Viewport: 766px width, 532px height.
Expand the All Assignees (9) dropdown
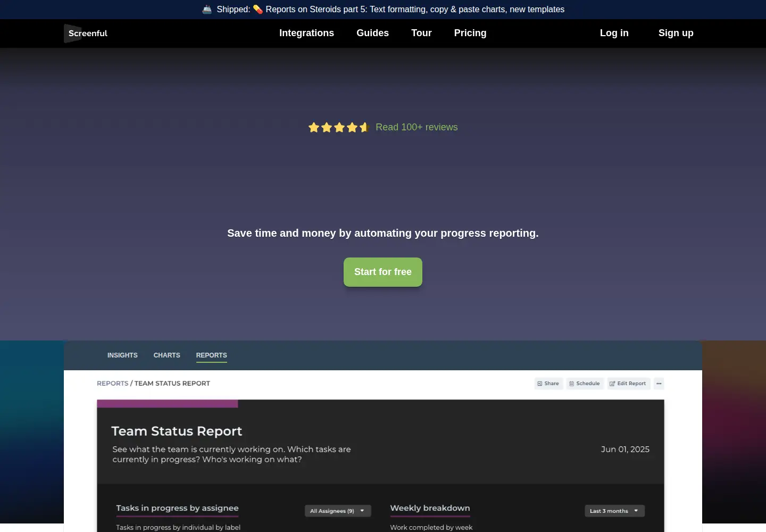coord(338,511)
